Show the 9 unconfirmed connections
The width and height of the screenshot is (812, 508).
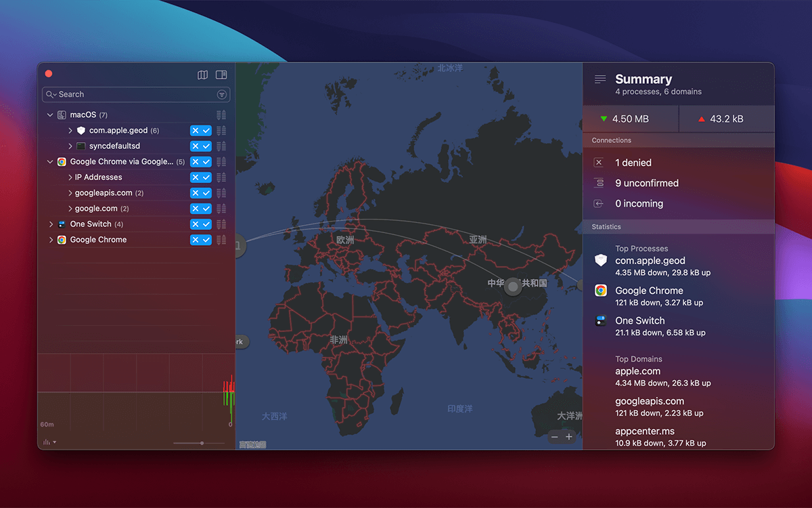[x=647, y=183]
